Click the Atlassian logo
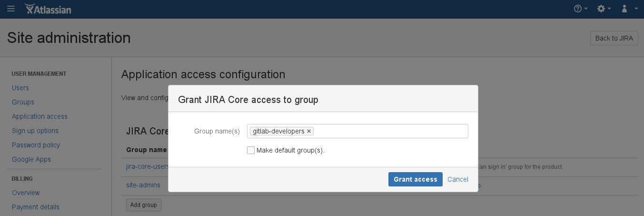The image size is (644, 216). pos(48,9)
